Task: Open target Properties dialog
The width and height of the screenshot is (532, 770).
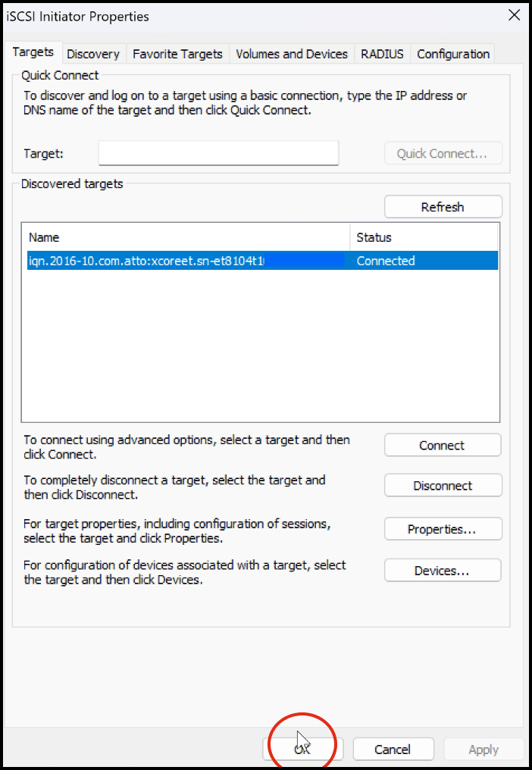Action: click(x=443, y=530)
